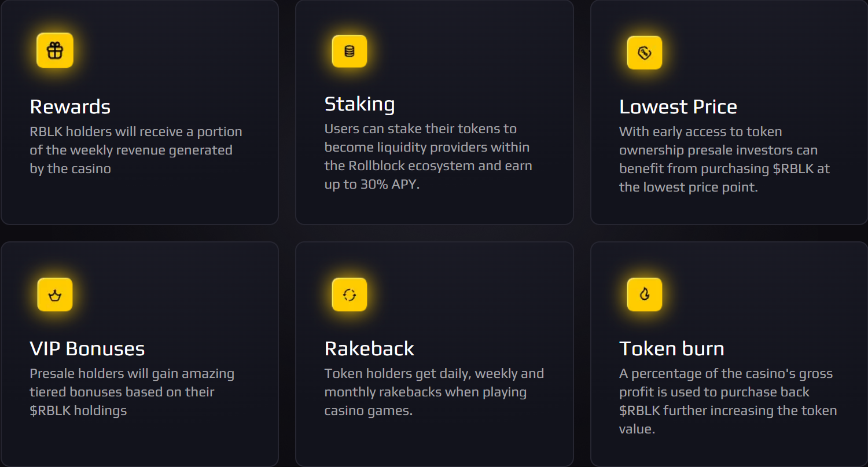Screen dimensions: 868x467
Task: Select the Token burn heading
Action: point(672,348)
